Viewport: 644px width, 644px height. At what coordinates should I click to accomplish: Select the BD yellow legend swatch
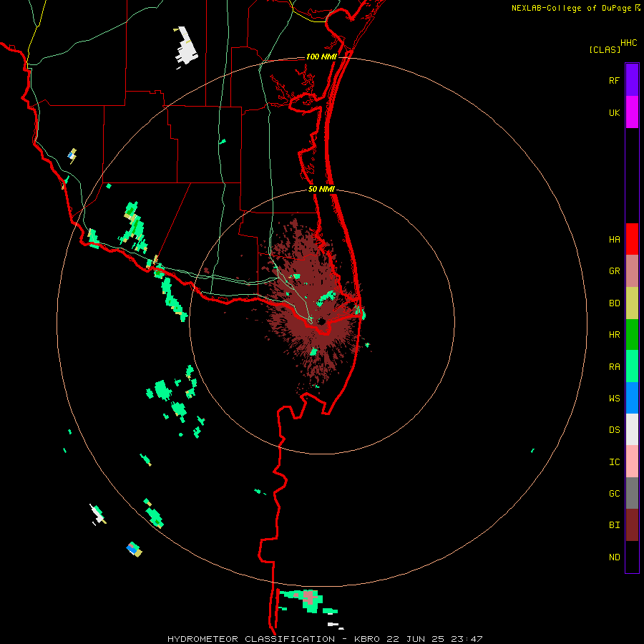(632, 303)
